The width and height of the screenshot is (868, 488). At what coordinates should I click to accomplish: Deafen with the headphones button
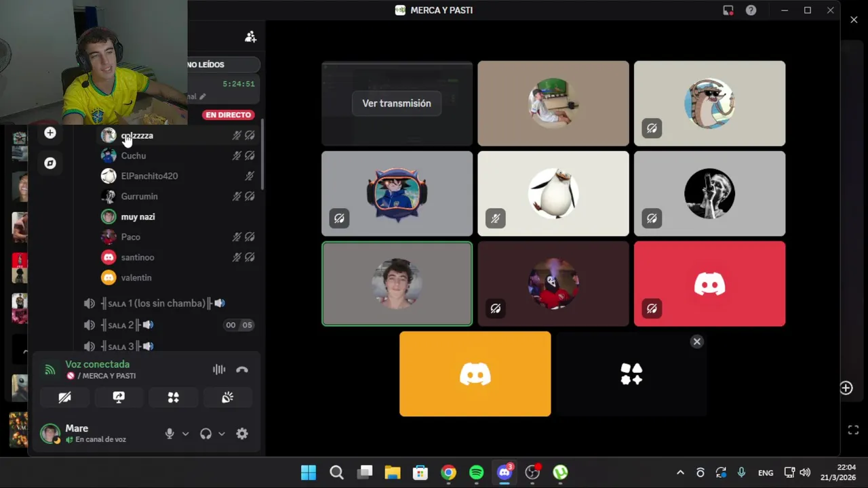pos(205,434)
